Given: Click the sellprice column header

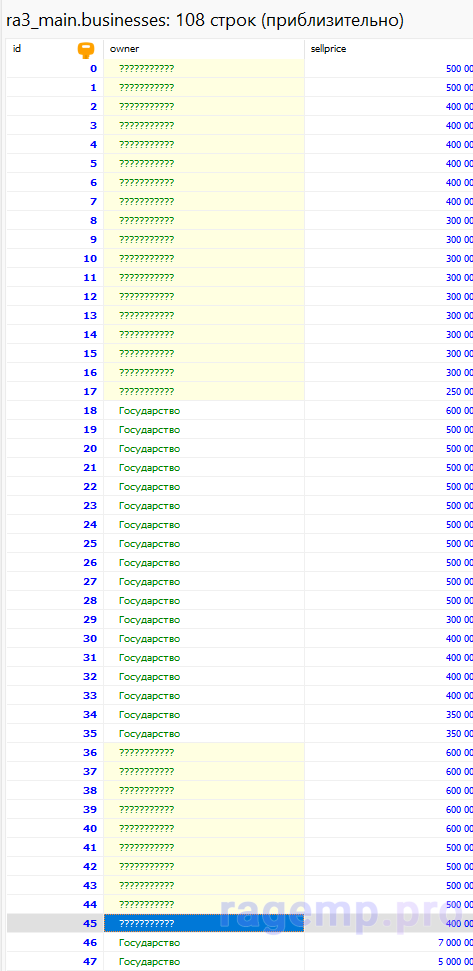Looking at the screenshot, I should (389, 49).
